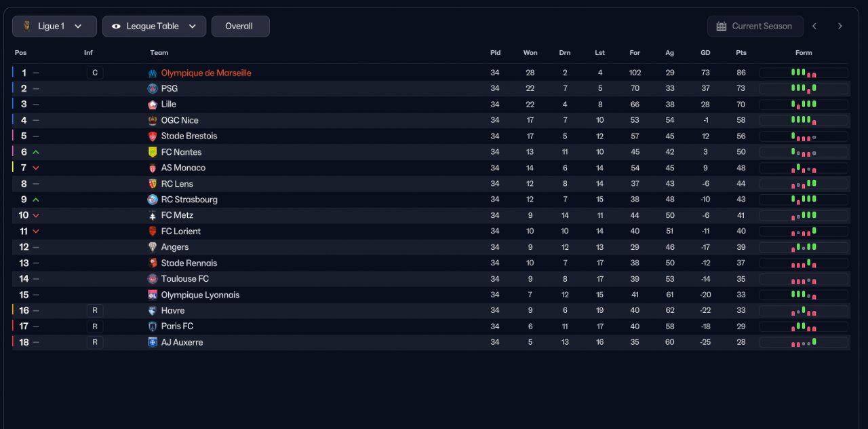Click the Lille club crest icon

[153, 105]
